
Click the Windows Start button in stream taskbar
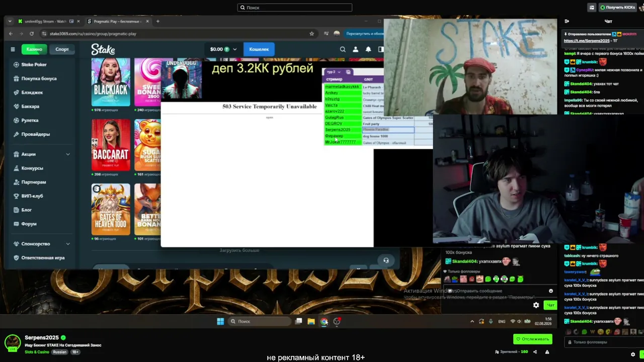click(x=220, y=321)
